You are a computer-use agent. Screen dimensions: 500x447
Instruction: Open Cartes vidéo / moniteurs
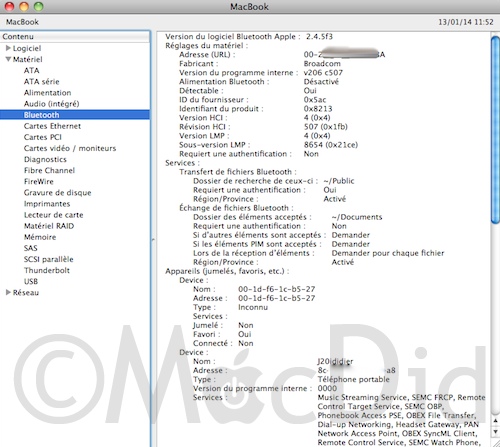(x=70, y=148)
